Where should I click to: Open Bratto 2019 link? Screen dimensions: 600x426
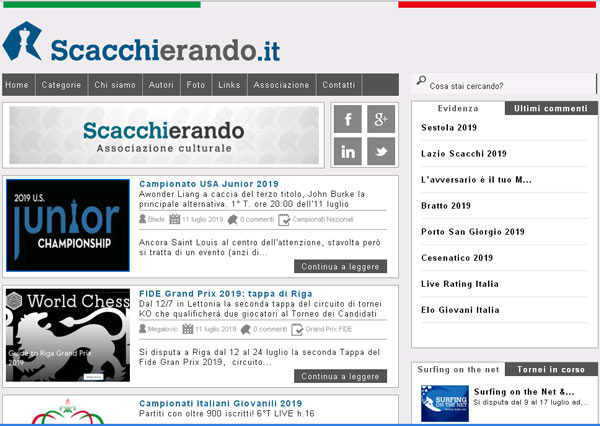446,206
